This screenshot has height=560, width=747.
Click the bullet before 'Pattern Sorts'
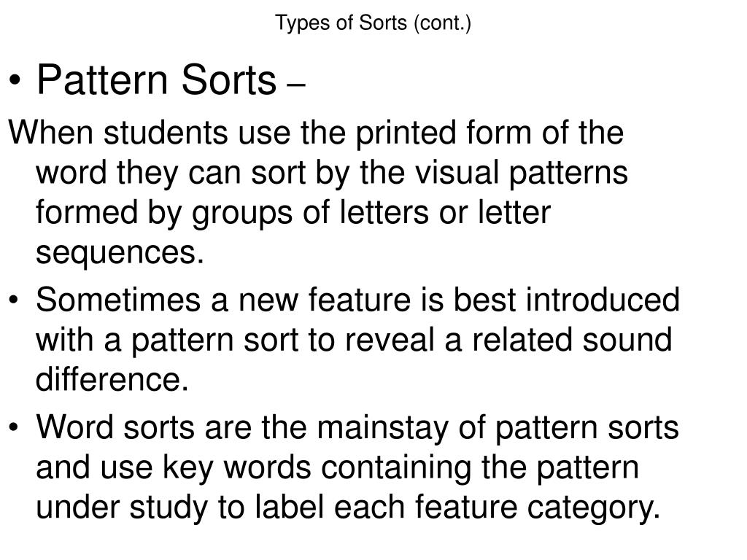click(x=15, y=81)
